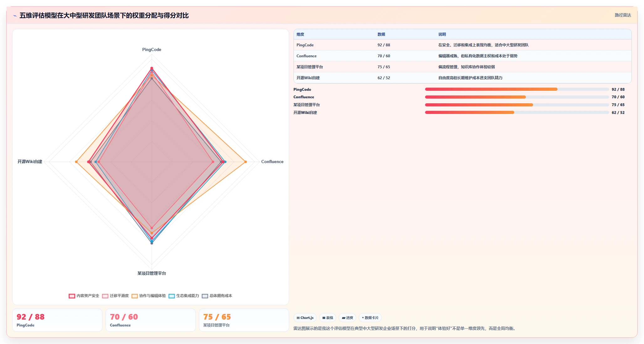Click the Confluence progress bar

[x=517, y=97]
